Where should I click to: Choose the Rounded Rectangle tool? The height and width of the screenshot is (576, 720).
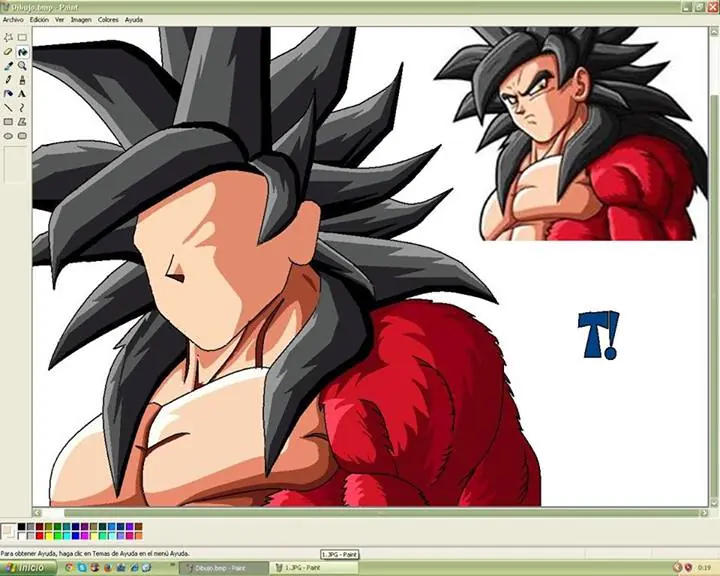point(22,136)
